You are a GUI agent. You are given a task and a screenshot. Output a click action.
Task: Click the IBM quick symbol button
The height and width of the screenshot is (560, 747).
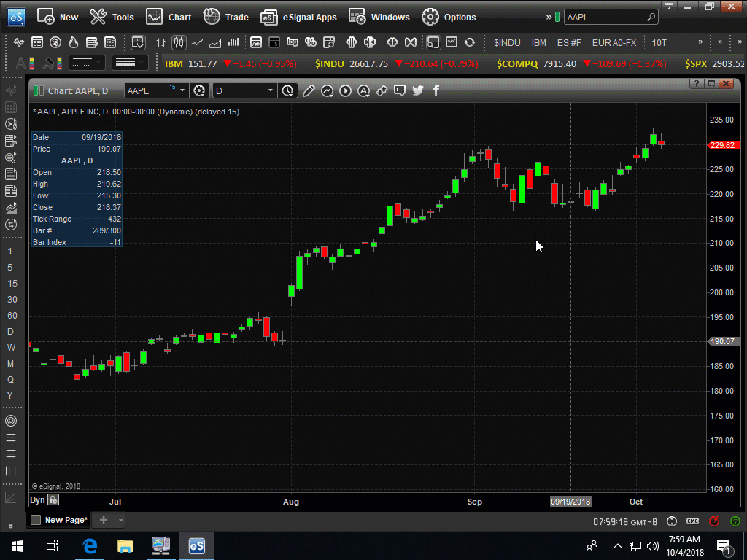tap(539, 43)
